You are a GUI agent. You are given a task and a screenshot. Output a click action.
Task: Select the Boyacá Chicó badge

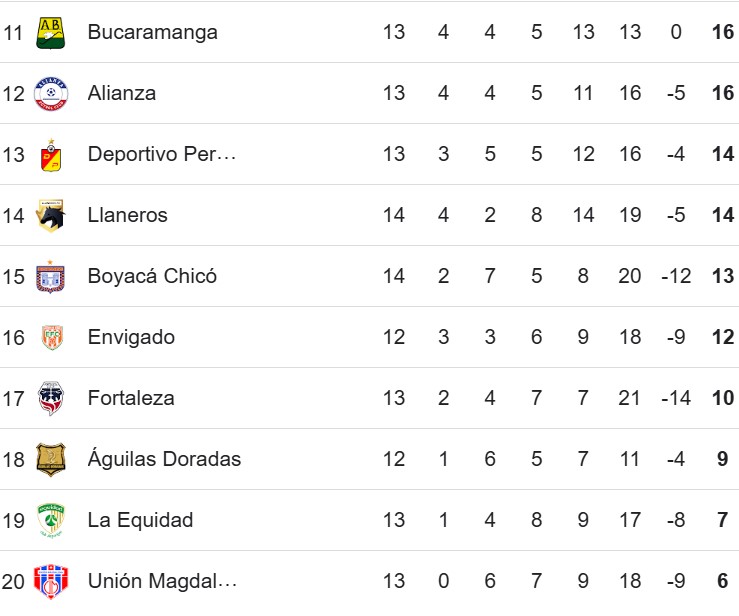(x=50, y=277)
